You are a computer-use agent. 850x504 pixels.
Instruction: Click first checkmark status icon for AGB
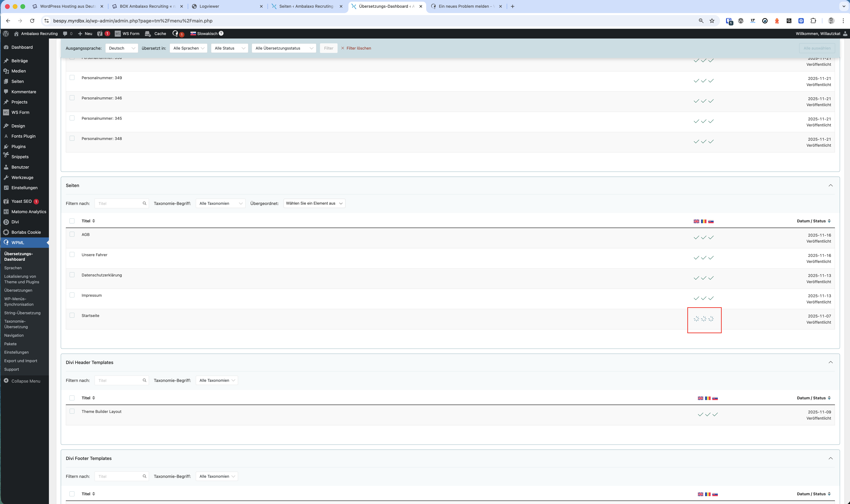(696, 237)
